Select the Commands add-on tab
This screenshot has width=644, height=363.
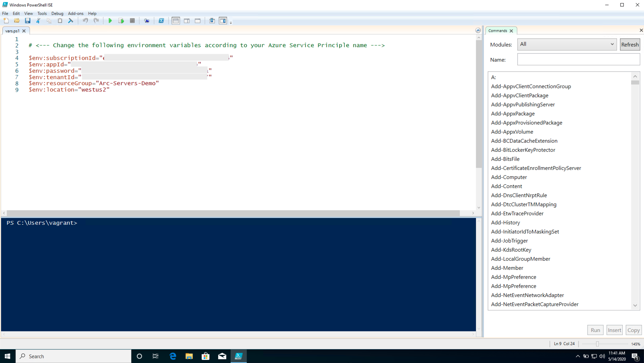pos(498,31)
